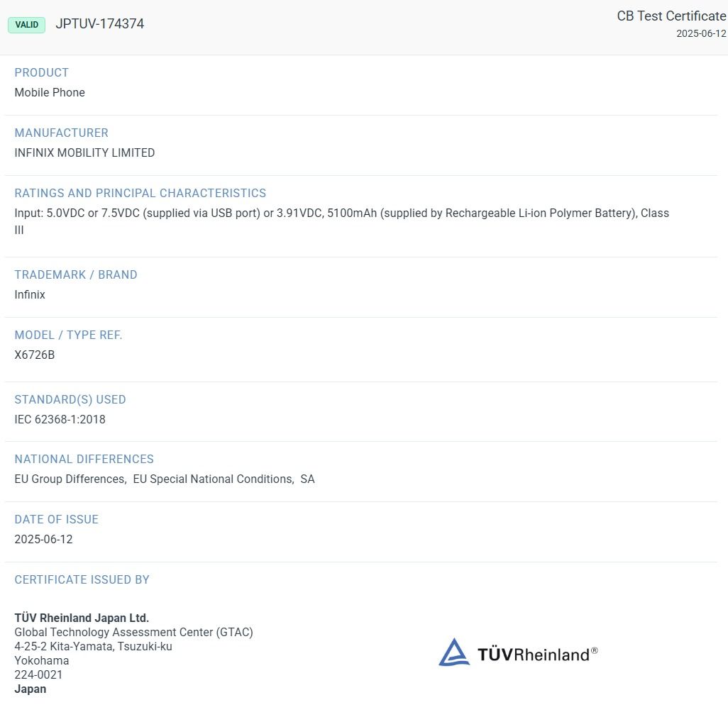Screen dimensions: 728x717
Task: Click the Input 5.0VDC ratings description
Action: [342, 221]
